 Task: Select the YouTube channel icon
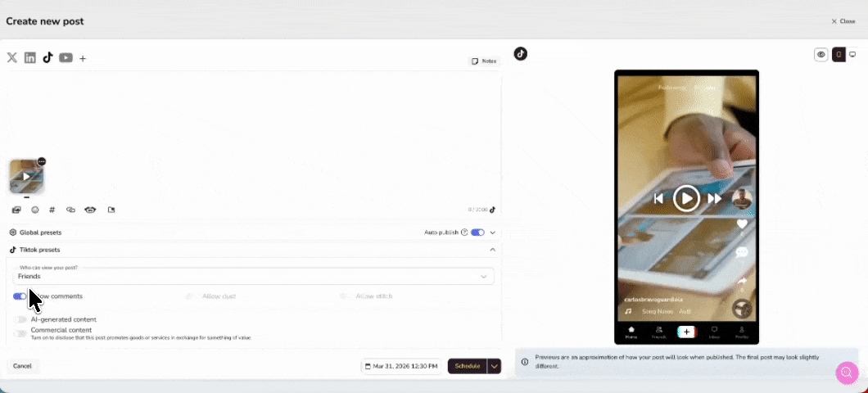point(66,57)
